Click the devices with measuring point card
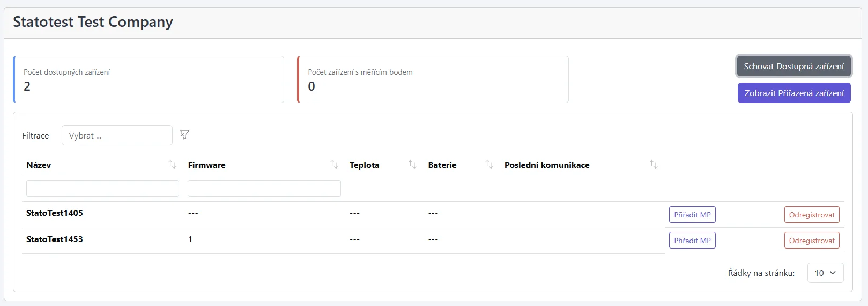Viewport: 868px width, 306px height. 433,79
